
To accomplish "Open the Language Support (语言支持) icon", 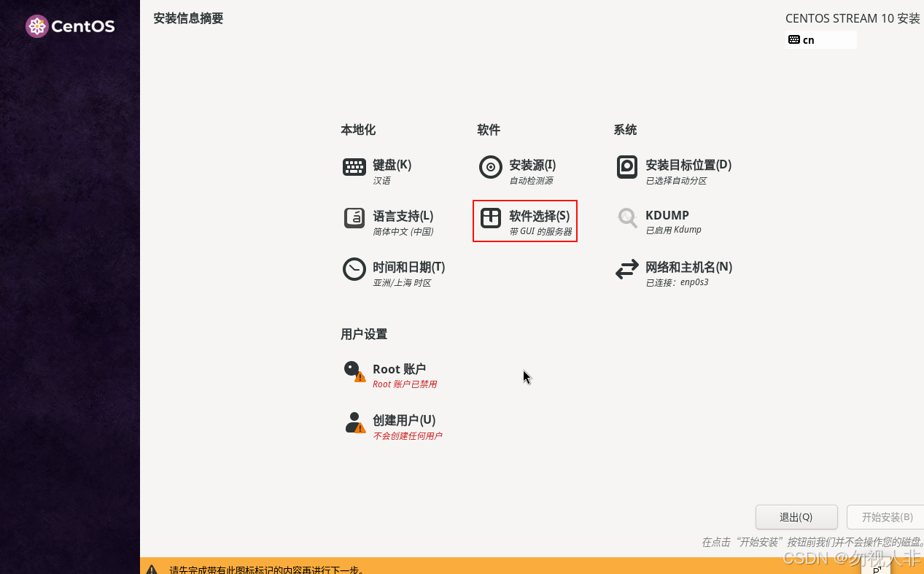I will point(354,218).
